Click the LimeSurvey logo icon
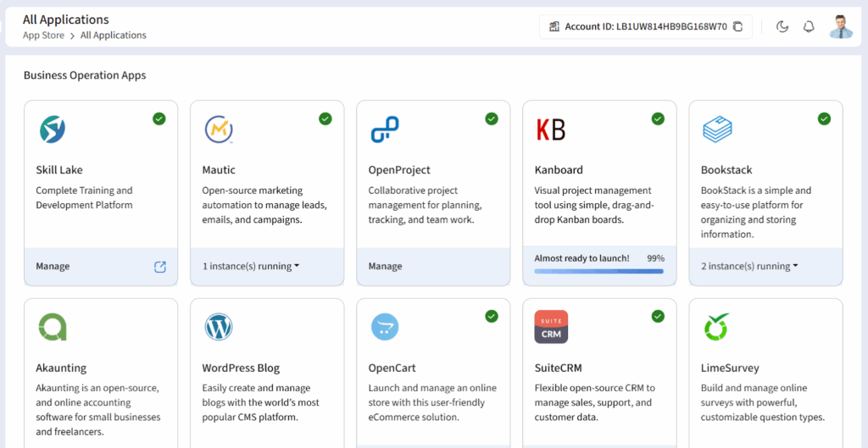Viewport: 868px width, 448px height. (x=716, y=327)
